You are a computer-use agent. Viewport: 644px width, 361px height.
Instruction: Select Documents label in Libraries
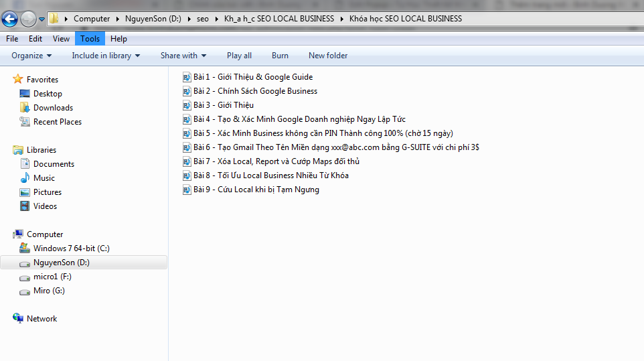54,164
